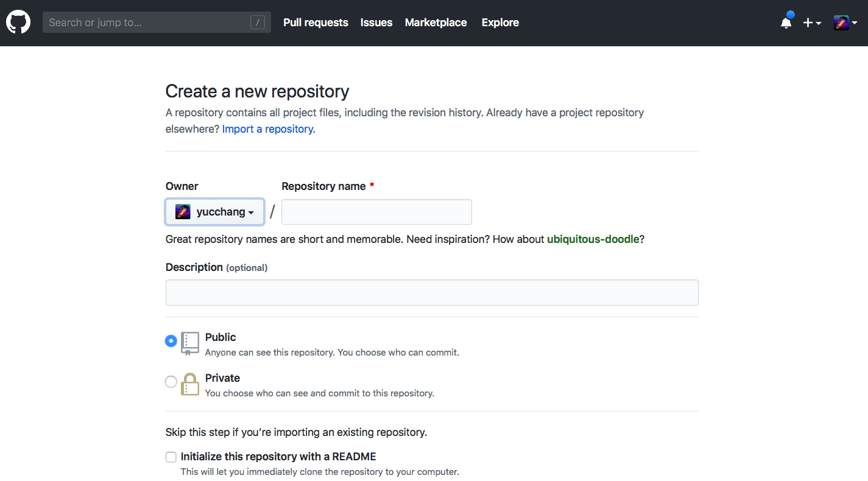Open the Issues page
The image size is (868, 481).
[x=376, y=23]
